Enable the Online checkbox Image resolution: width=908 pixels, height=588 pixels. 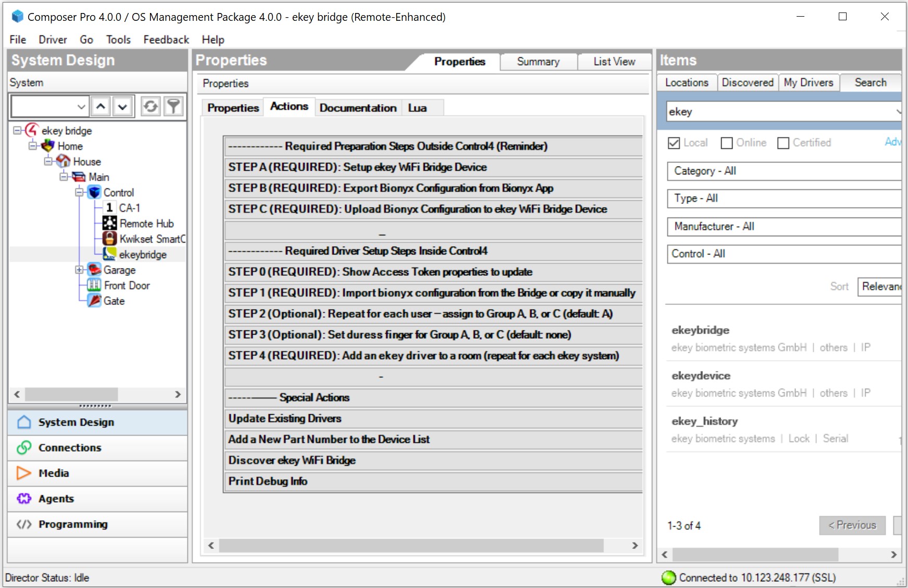click(x=727, y=143)
